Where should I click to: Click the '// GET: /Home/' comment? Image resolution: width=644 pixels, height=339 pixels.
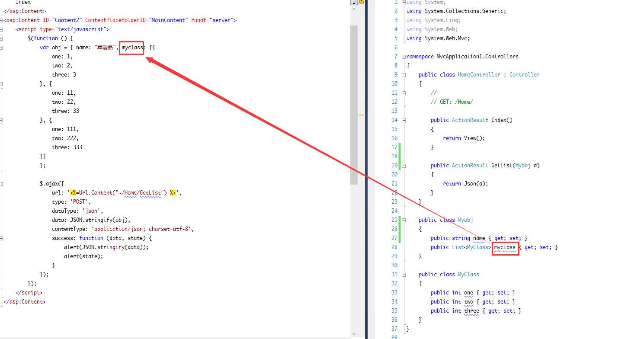(x=452, y=102)
